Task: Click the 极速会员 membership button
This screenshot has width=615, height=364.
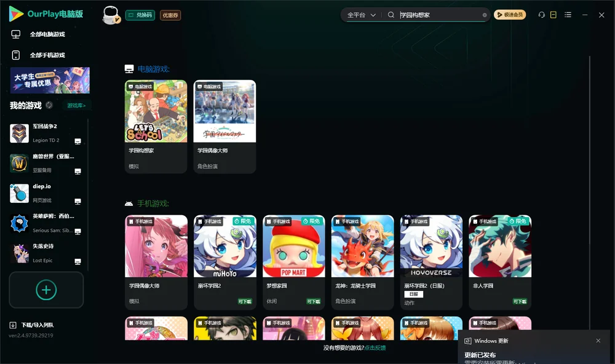Action: 510,15
